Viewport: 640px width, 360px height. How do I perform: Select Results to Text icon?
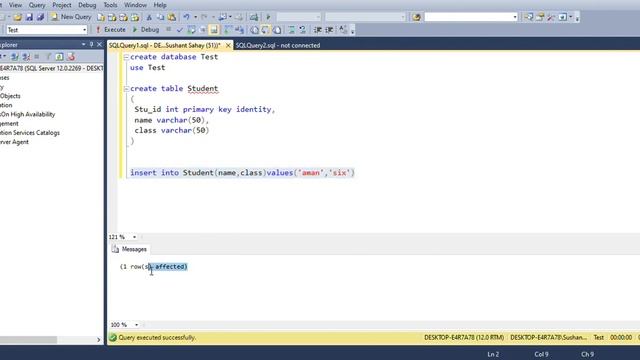254,30
